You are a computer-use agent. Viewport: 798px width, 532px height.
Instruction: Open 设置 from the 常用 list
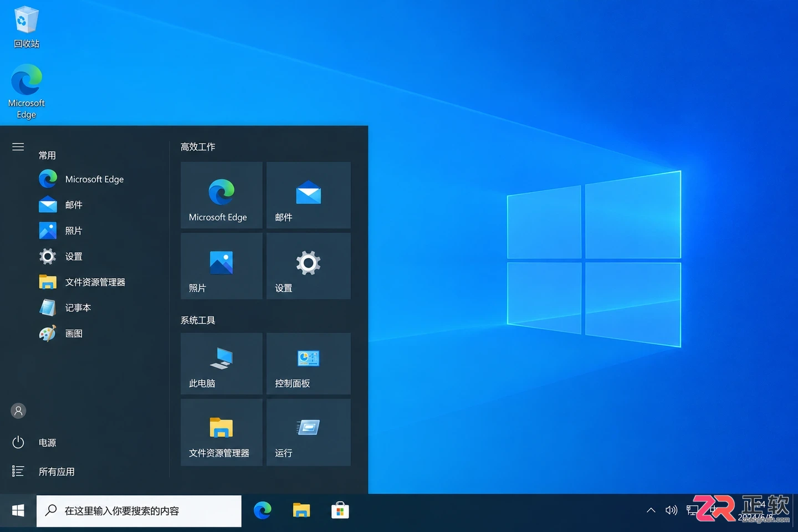pyautogui.click(x=61, y=256)
